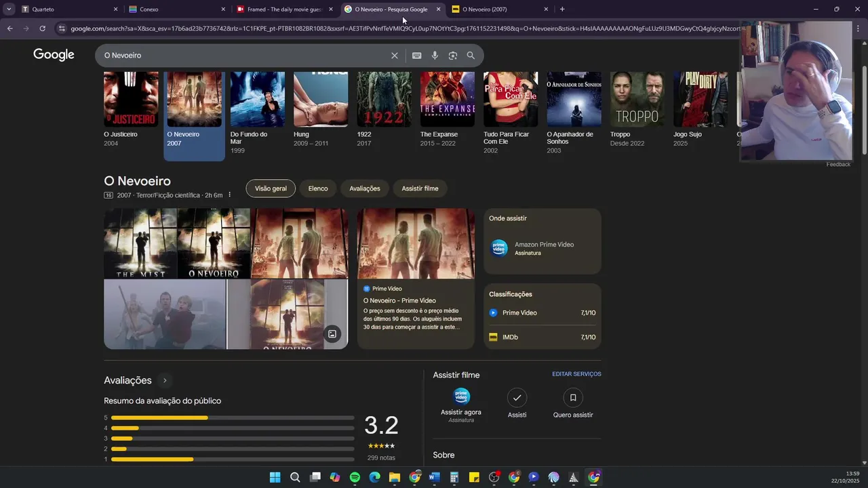
Task: Click the O Nevoeiro search input field
Action: coord(244,56)
